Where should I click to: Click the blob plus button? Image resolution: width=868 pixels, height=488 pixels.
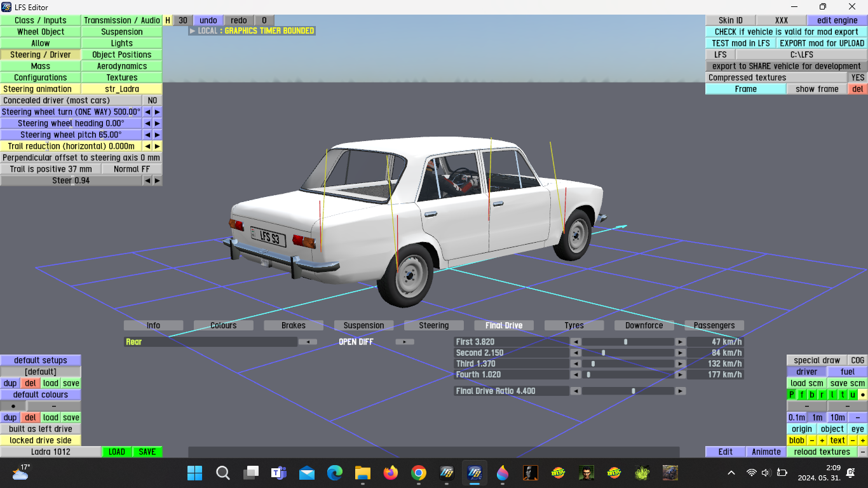click(822, 440)
